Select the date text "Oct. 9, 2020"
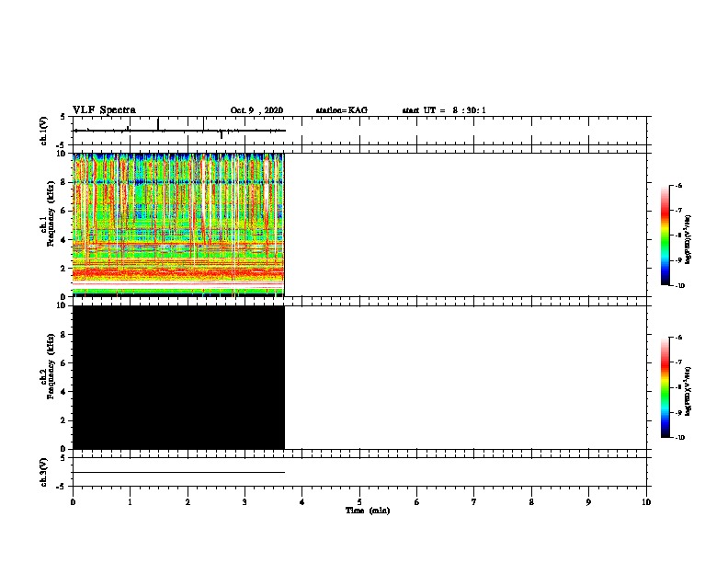This screenshot has height=563, width=728. point(256,110)
